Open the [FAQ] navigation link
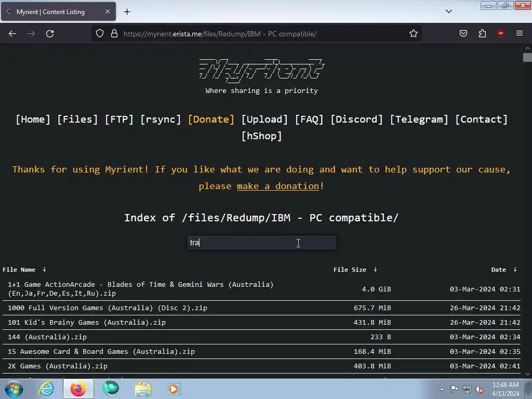Viewport: 532px width, 399px height. (x=309, y=119)
